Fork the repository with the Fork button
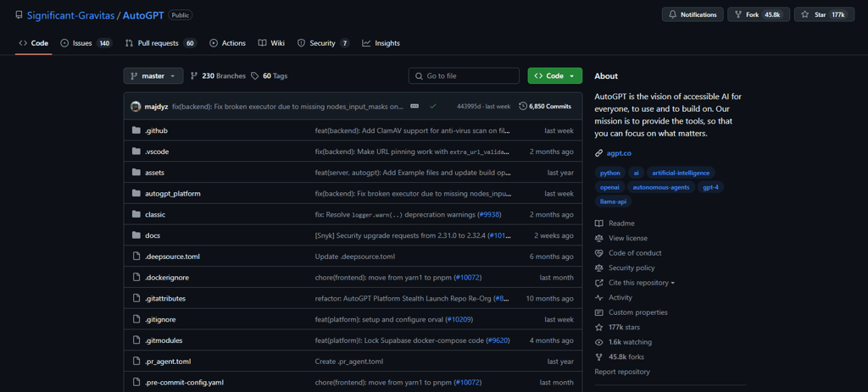The image size is (868, 392). tap(759, 15)
